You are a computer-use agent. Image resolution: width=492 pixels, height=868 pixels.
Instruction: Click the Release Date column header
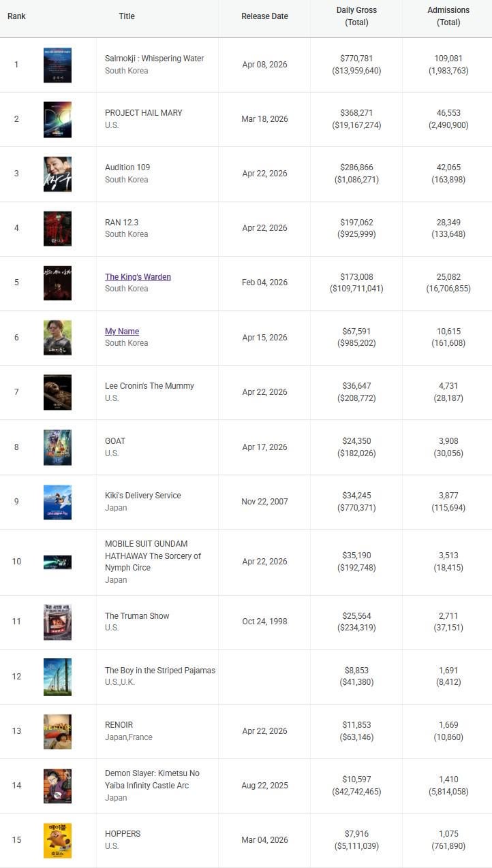coord(264,16)
